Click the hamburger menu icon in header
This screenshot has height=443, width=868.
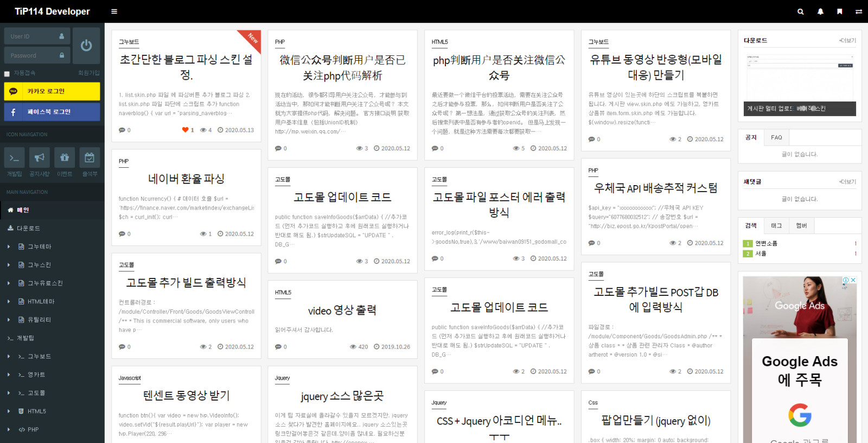[114, 11]
